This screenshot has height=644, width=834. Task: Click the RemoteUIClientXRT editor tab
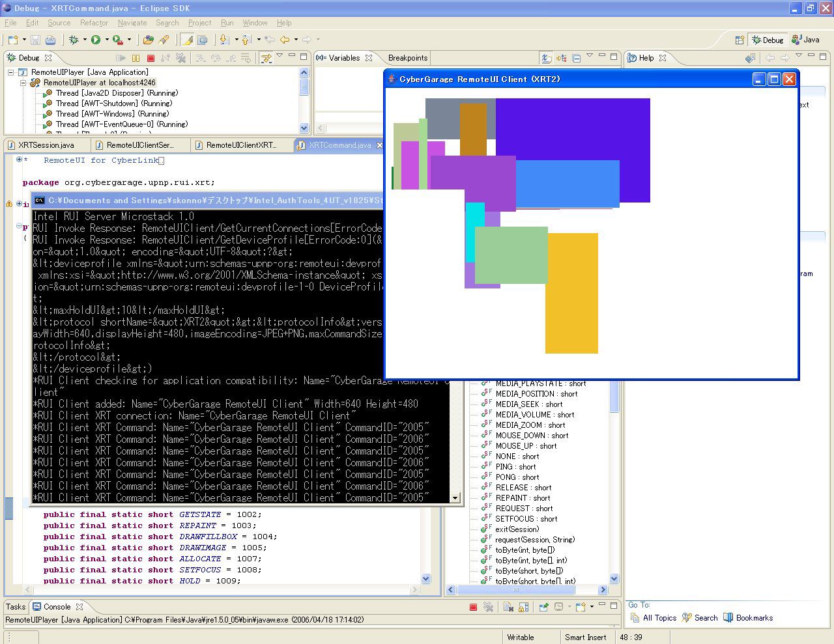241,145
